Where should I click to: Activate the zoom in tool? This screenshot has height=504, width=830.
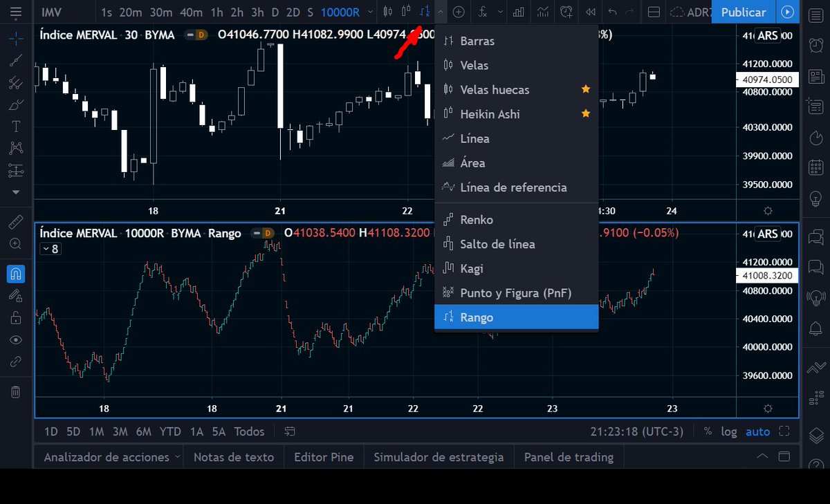coord(15,244)
